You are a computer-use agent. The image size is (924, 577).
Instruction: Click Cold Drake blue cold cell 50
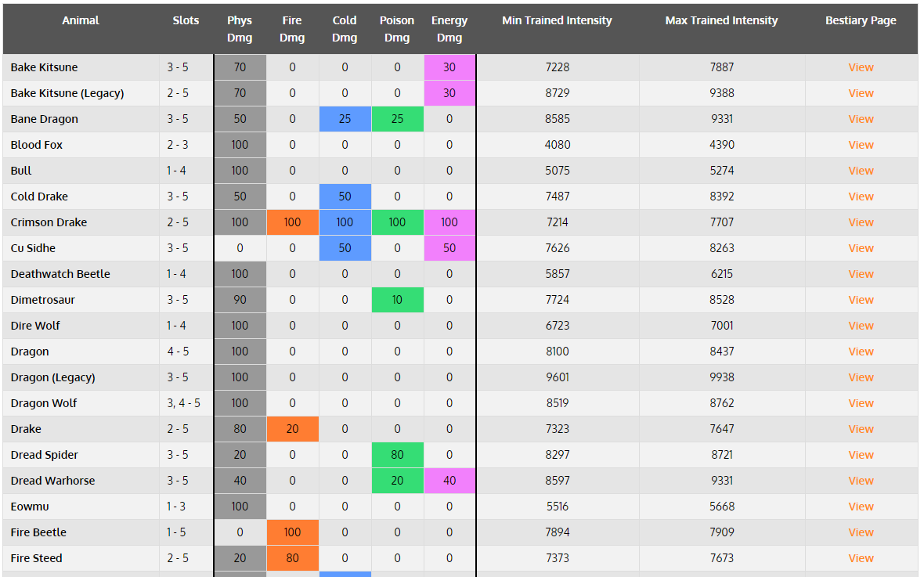coord(345,197)
